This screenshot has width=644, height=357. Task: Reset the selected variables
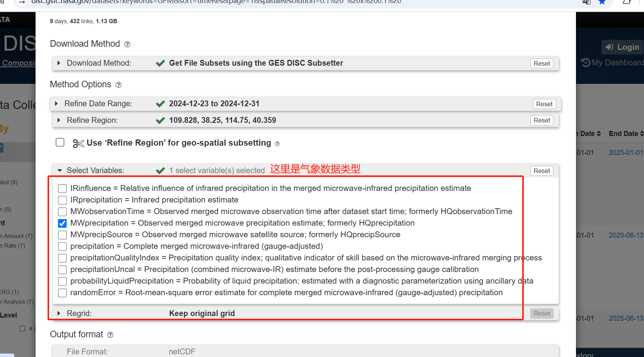click(542, 171)
